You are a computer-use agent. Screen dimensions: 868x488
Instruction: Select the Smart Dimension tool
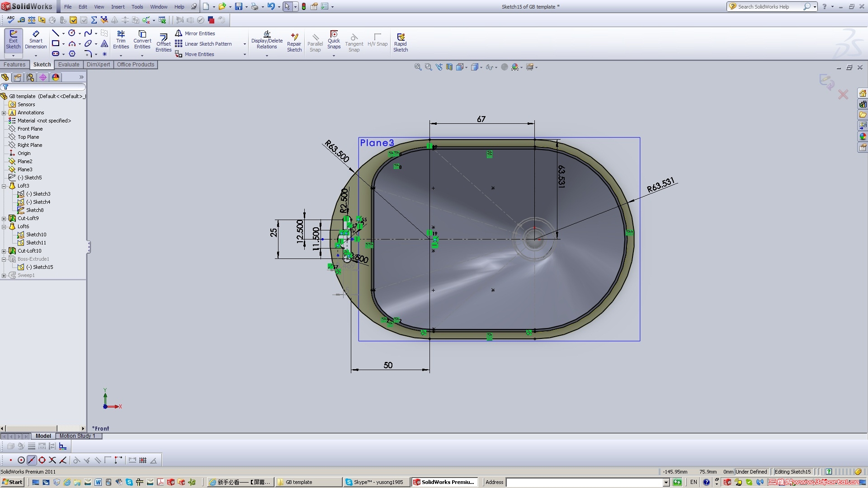click(36, 40)
